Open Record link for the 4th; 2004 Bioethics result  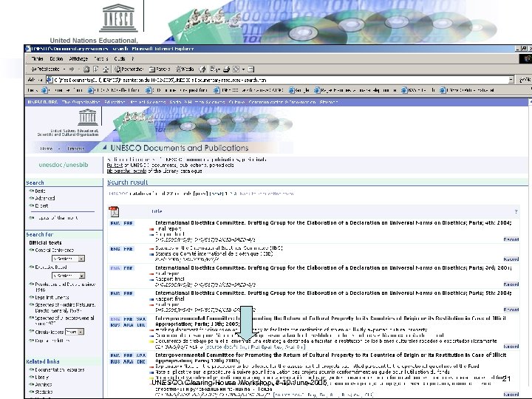(511, 239)
